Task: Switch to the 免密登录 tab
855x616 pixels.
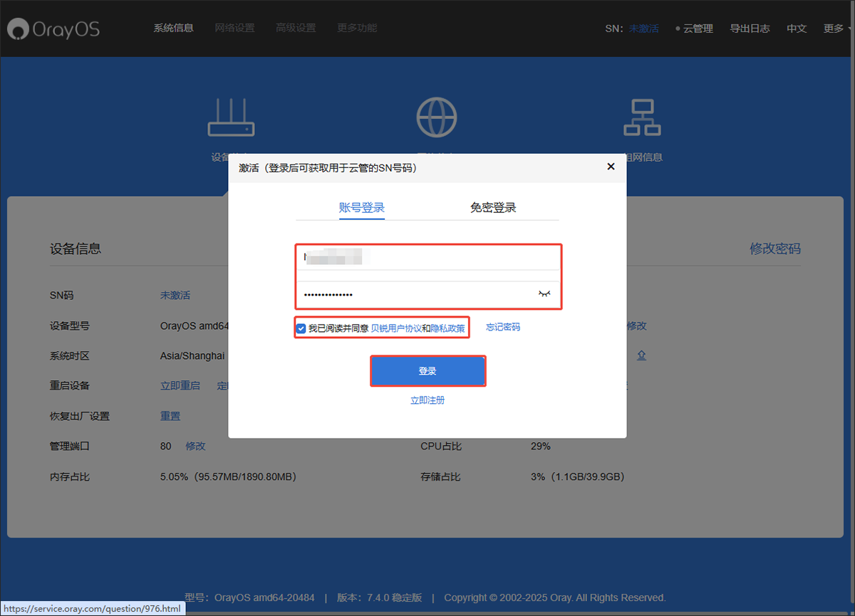Action: 493,208
